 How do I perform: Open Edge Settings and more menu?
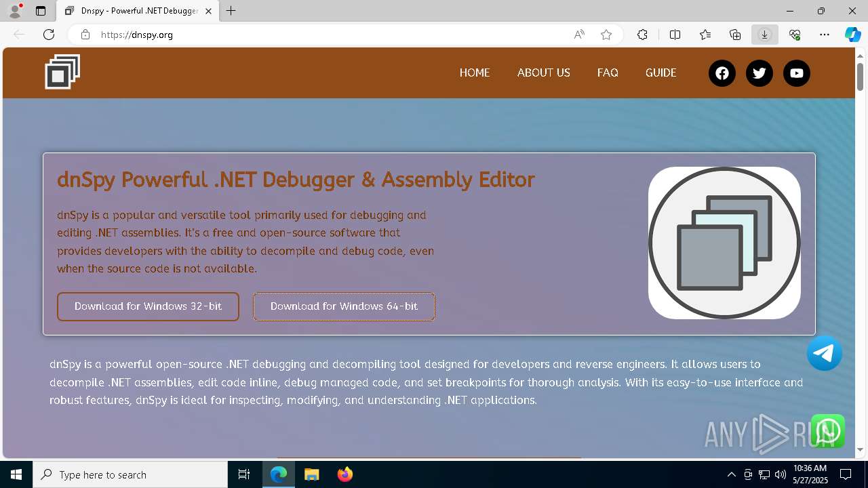click(x=825, y=35)
